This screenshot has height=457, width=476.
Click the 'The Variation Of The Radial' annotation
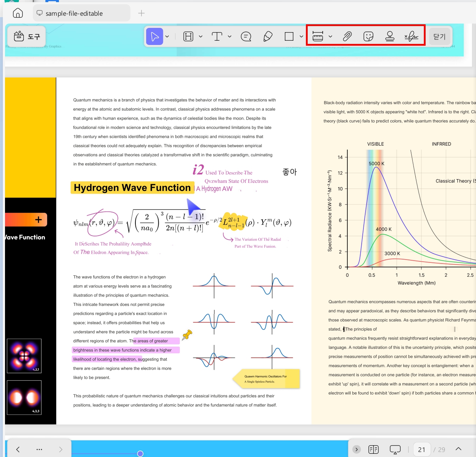pyautogui.click(x=258, y=240)
